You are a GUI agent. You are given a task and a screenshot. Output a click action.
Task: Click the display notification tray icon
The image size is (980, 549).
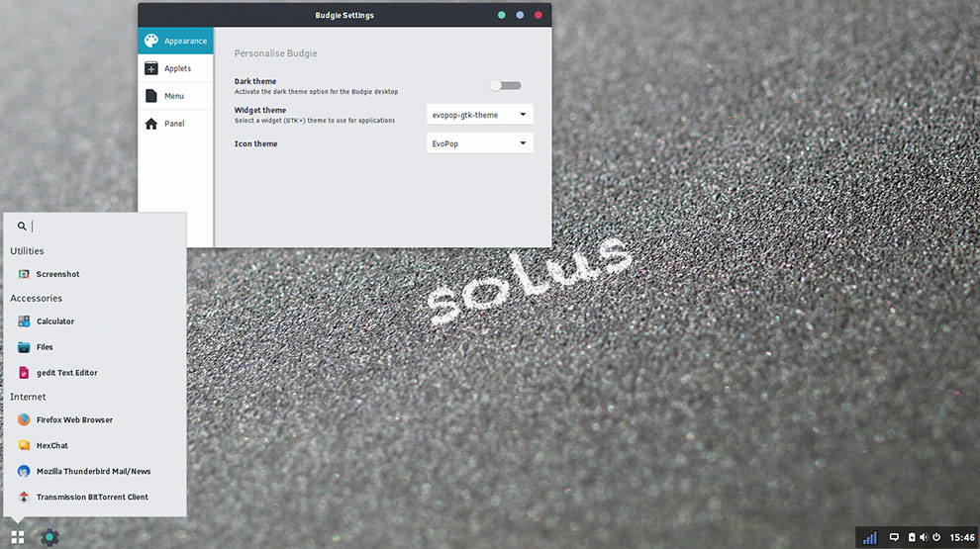coord(894,537)
